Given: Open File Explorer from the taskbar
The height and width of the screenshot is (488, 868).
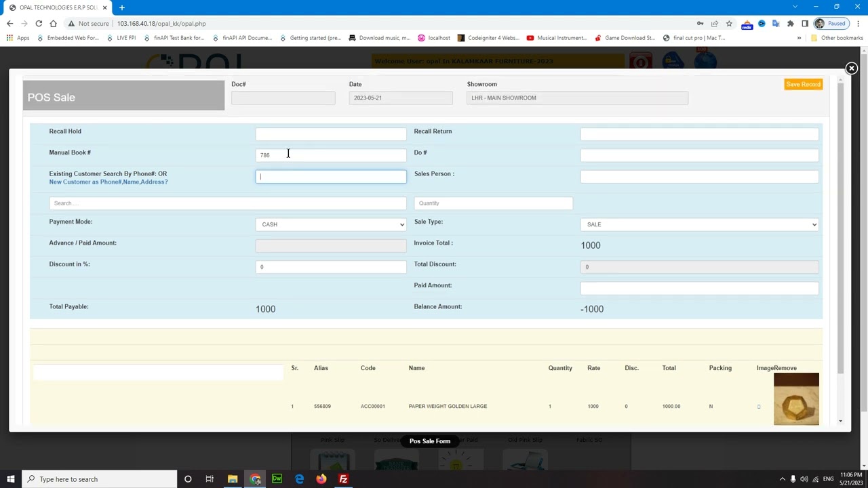Looking at the screenshot, I should pos(233,479).
